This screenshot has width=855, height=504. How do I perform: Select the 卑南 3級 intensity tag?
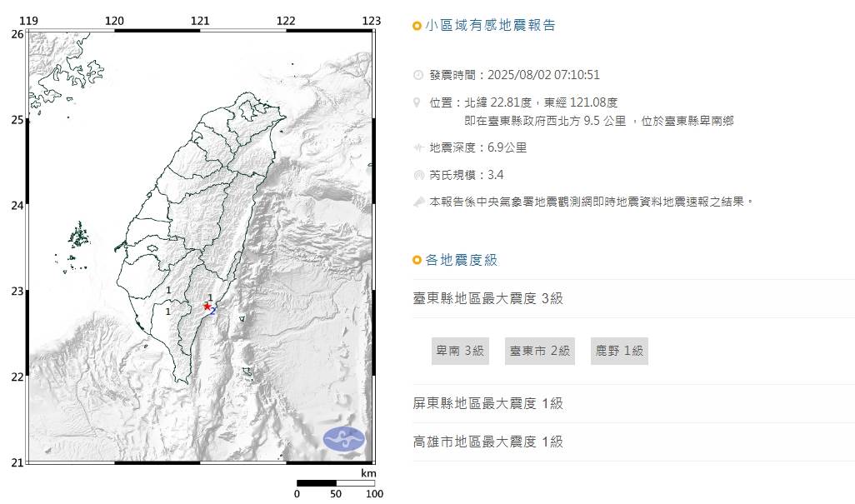tap(458, 351)
